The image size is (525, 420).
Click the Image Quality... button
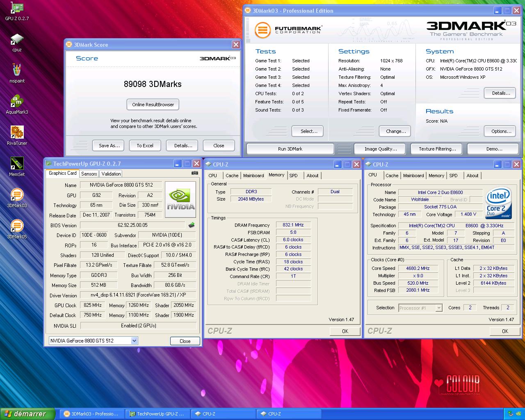381,149
